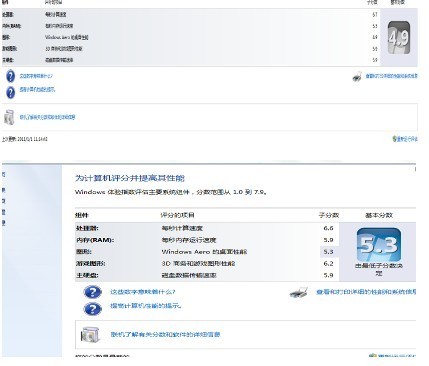
Task: Click the 5.3 base score badge
Action: [379, 244]
